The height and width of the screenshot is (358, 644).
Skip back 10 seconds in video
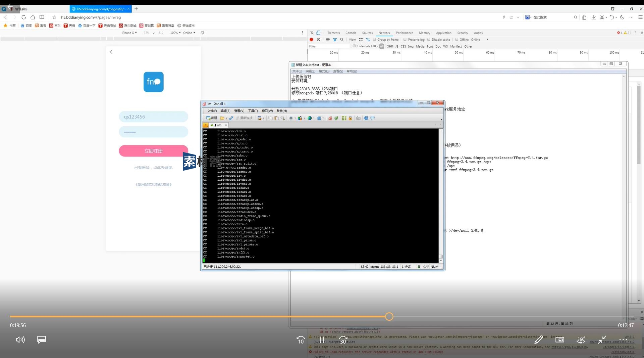coord(301,340)
